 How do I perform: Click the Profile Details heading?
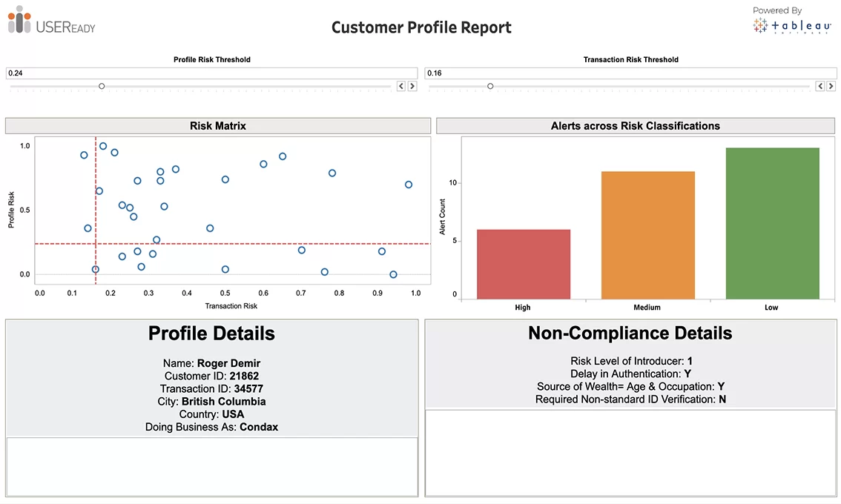pyautogui.click(x=211, y=334)
